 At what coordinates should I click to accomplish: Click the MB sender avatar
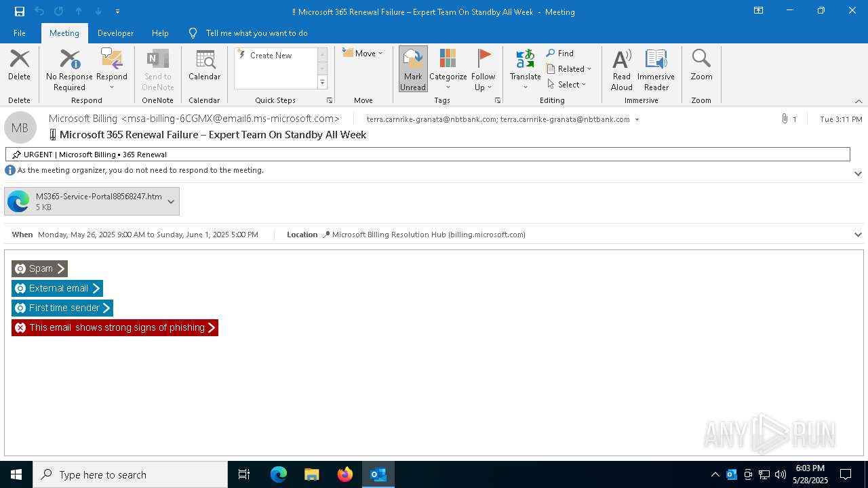click(20, 127)
